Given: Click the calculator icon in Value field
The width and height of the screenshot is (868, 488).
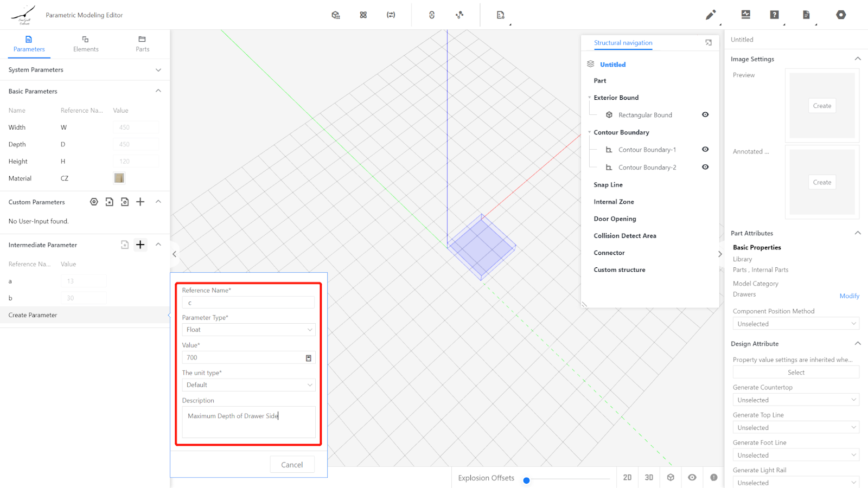Looking at the screenshot, I should point(308,358).
